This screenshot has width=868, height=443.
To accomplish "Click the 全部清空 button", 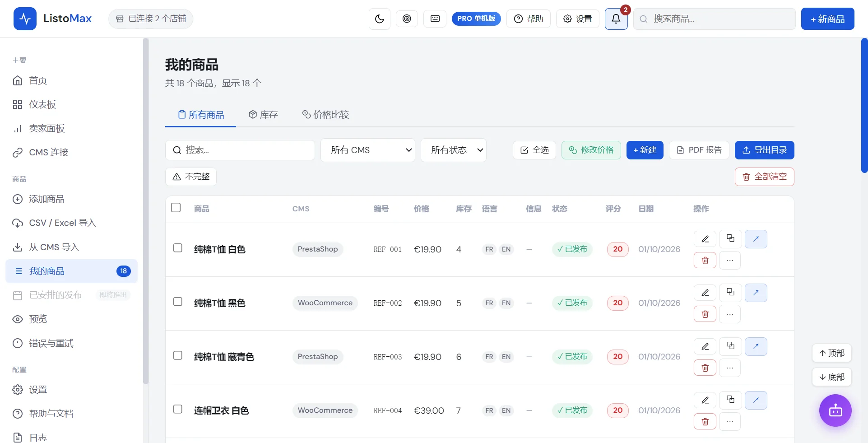I will click(x=765, y=177).
